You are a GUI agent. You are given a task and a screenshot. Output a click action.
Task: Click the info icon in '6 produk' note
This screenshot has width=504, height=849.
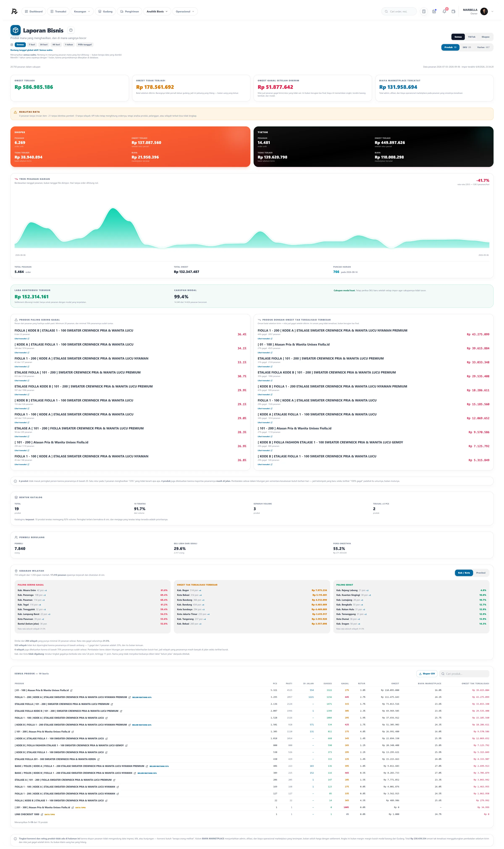pyautogui.click(x=15, y=481)
